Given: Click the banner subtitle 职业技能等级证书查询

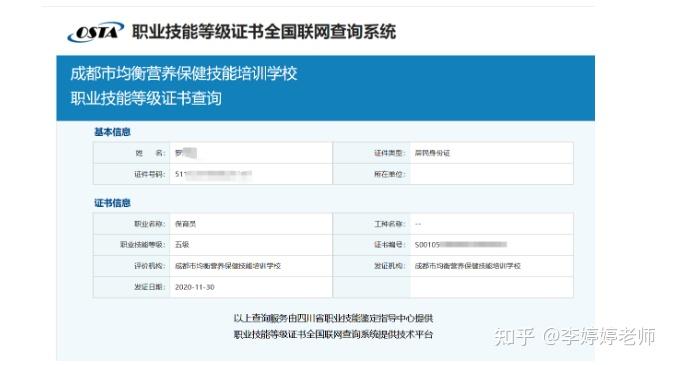Looking at the screenshot, I should click(146, 98).
